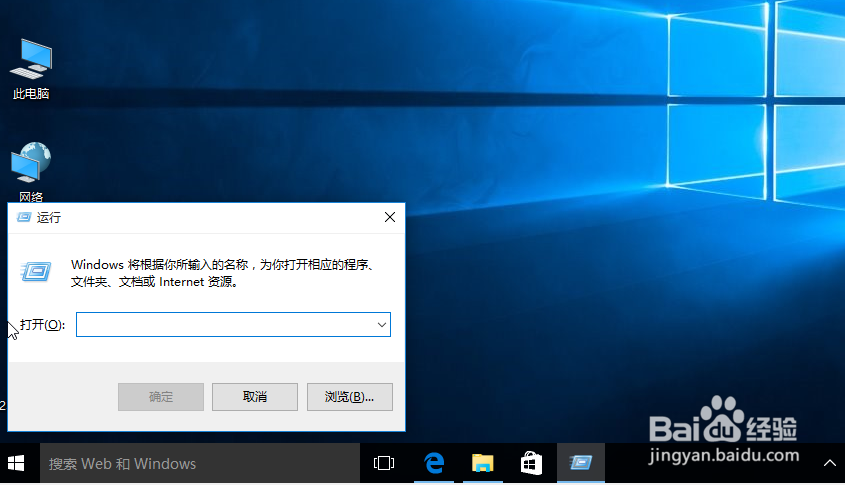Show hidden system tray icons
The width and height of the screenshot is (845, 485).
pos(830,463)
